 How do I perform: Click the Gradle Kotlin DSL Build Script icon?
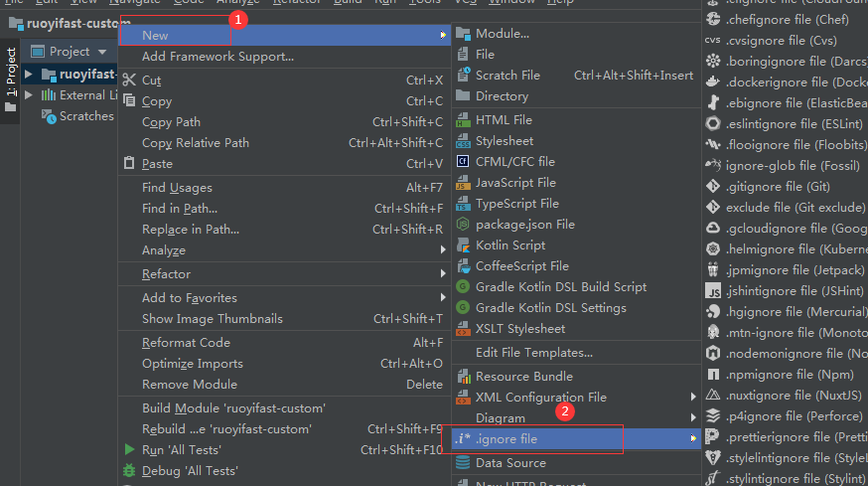(463, 286)
